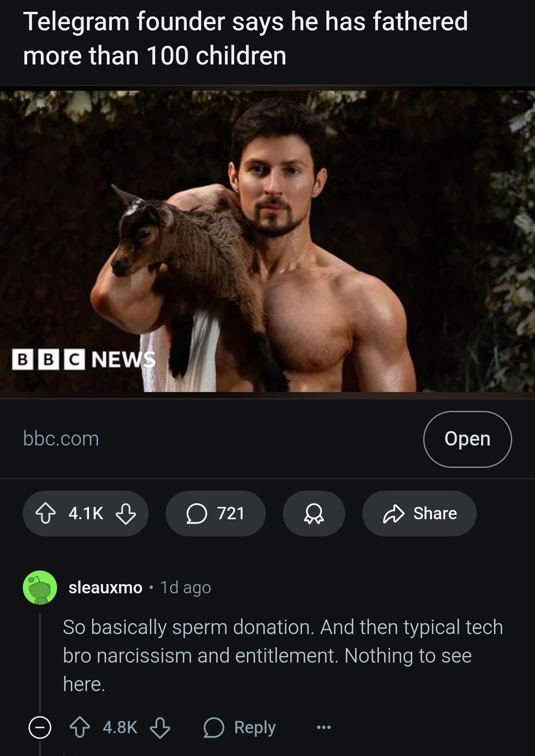The height and width of the screenshot is (756, 535).
Task: View the sleauxmo user profile name
Action: (x=105, y=588)
